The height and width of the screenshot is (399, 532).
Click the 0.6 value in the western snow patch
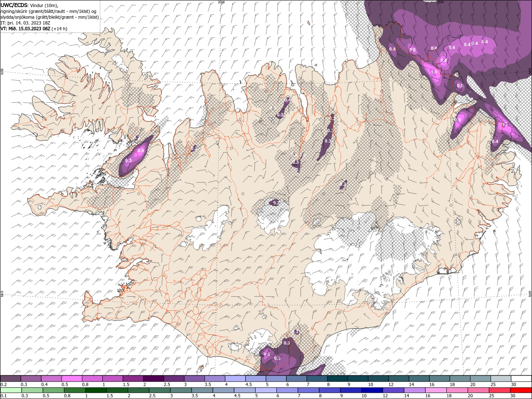(141, 150)
